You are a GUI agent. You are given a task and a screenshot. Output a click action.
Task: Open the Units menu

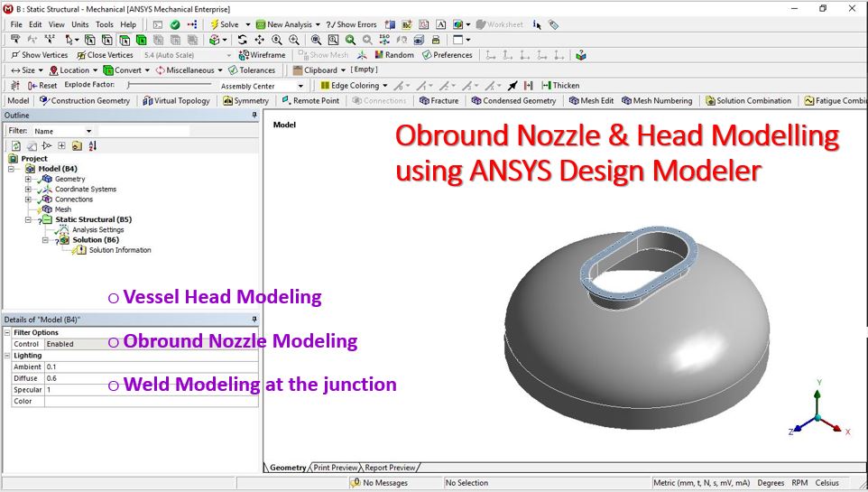click(79, 24)
